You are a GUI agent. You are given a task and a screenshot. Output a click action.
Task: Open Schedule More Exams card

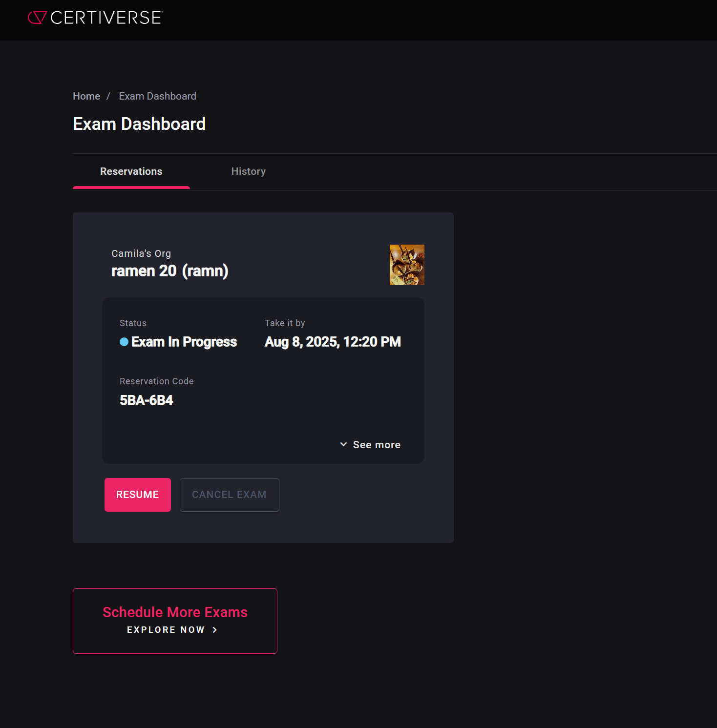(175, 621)
